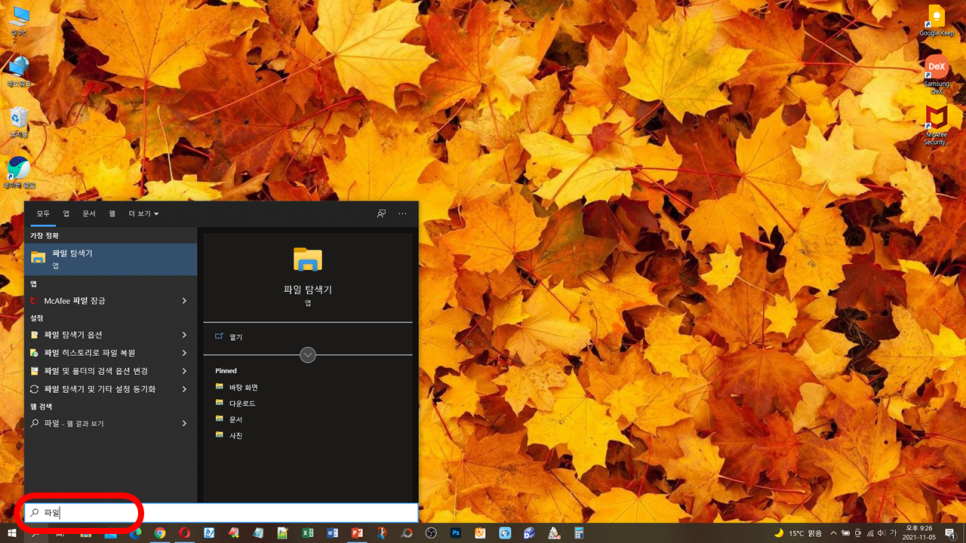Image resolution: width=966 pixels, height=543 pixels.
Task: Open pinned 바탕 화면 folder
Action: point(237,388)
